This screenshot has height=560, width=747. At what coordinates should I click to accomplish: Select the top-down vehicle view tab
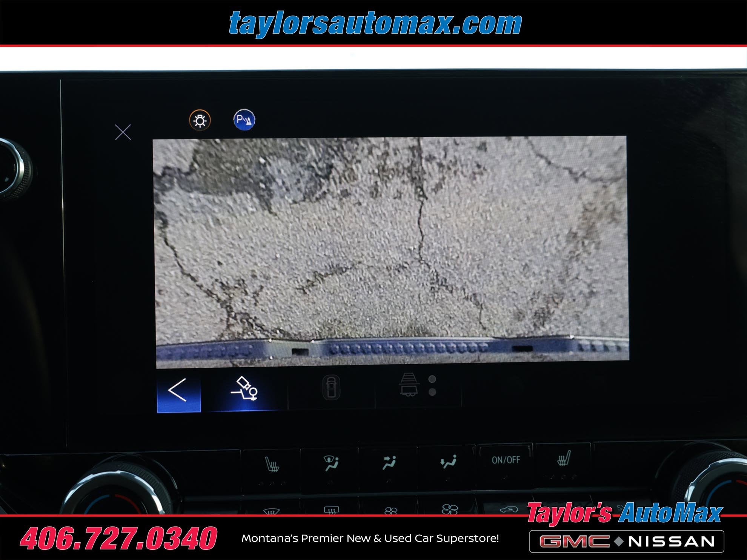(x=331, y=388)
